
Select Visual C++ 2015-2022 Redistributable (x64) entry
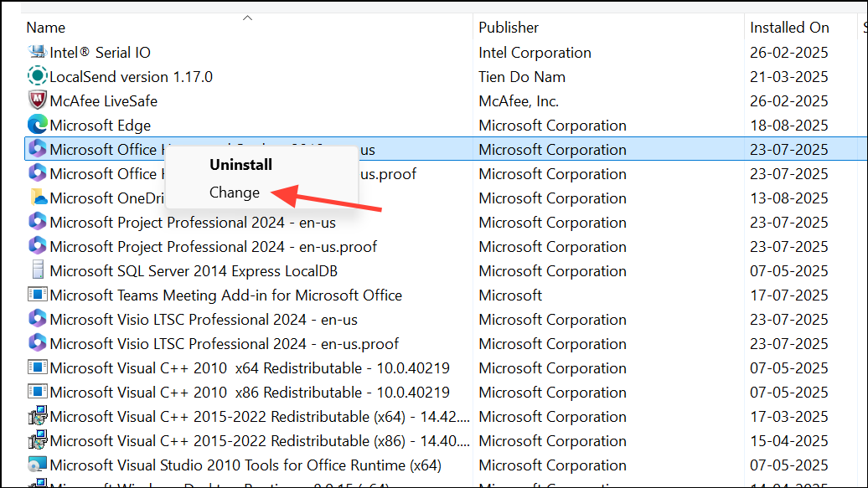pyautogui.click(x=260, y=417)
